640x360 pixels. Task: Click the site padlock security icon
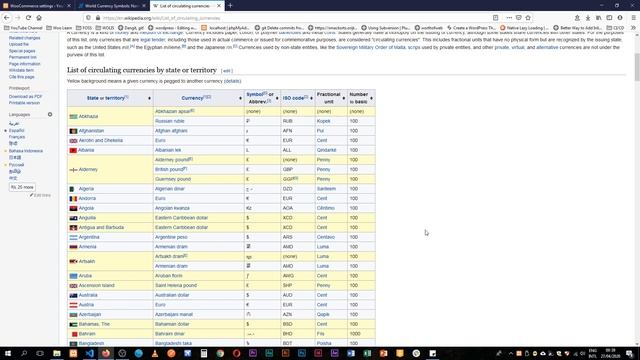click(98, 18)
